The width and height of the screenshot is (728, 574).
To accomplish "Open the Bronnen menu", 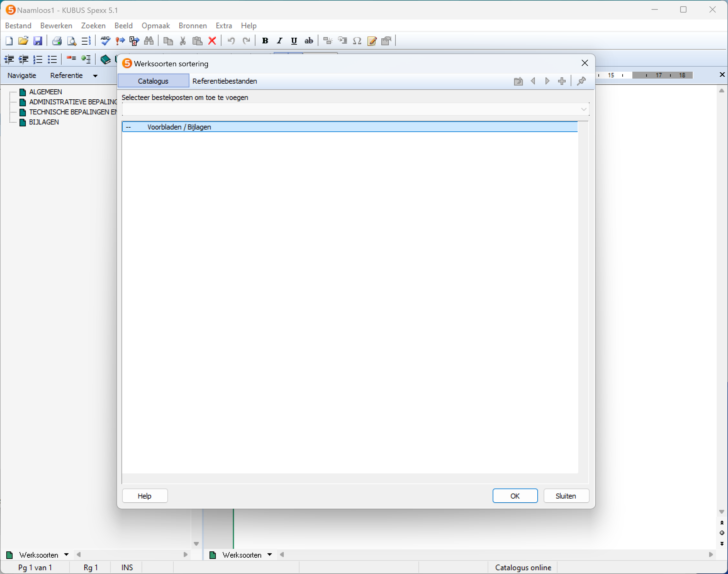I will pyautogui.click(x=193, y=25).
